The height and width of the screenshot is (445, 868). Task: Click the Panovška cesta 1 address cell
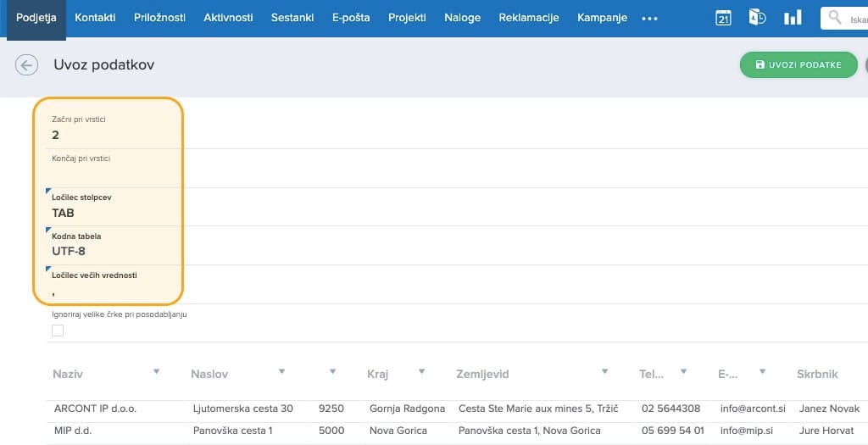pyautogui.click(x=232, y=430)
